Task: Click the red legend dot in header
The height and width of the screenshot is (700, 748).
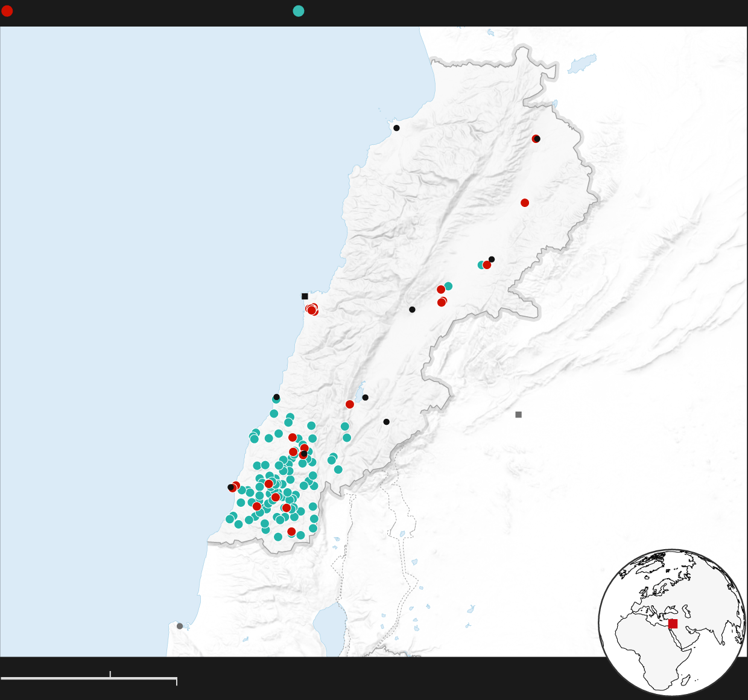Action: [7, 11]
